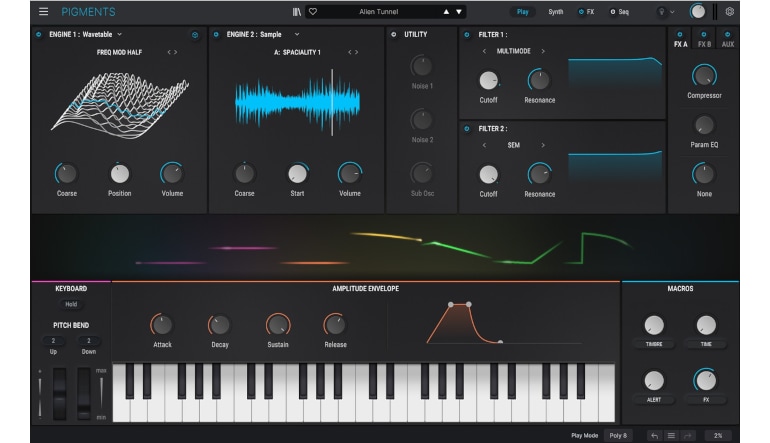Click the Engine 1 Coarse knob
Image resolution: width=770 pixels, height=443 pixels.
pos(66,174)
